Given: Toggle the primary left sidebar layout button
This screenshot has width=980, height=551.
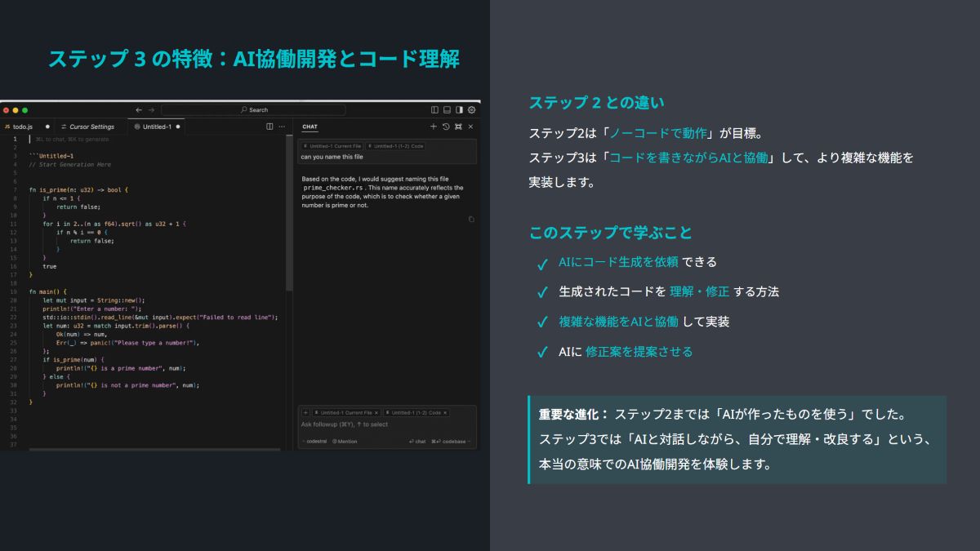Looking at the screenshot, I should [x=434, y=110].
